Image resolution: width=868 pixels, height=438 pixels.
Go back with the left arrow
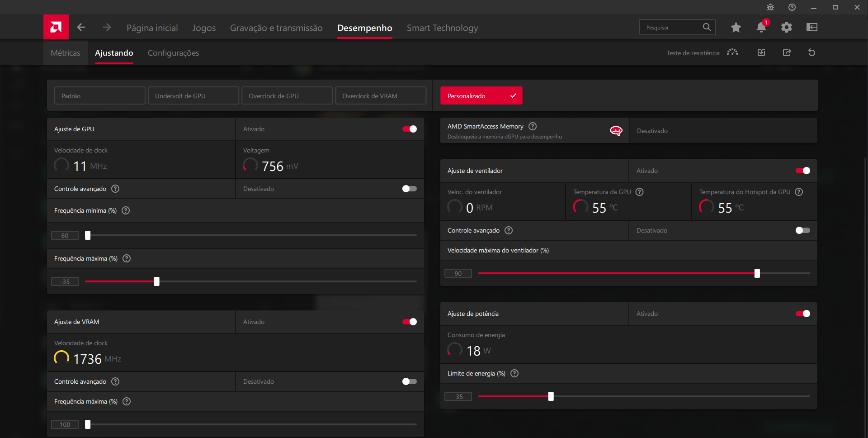click(x=81, y=27)
